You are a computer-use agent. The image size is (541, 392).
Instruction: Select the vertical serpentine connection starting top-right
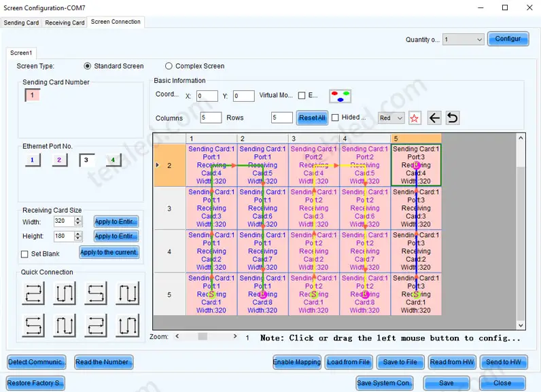pyautogui.click(x=127, y=293)
